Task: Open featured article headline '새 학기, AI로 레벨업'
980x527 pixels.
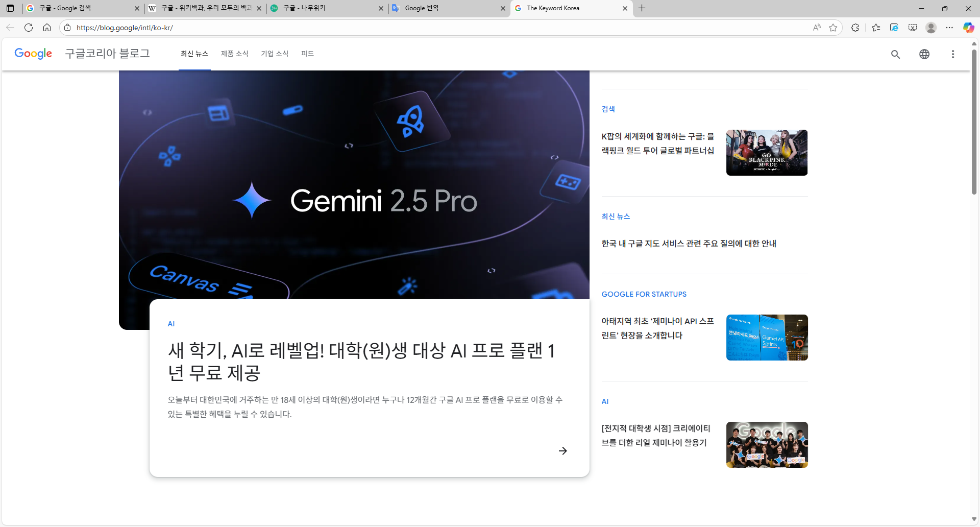Action: point(361,362)
